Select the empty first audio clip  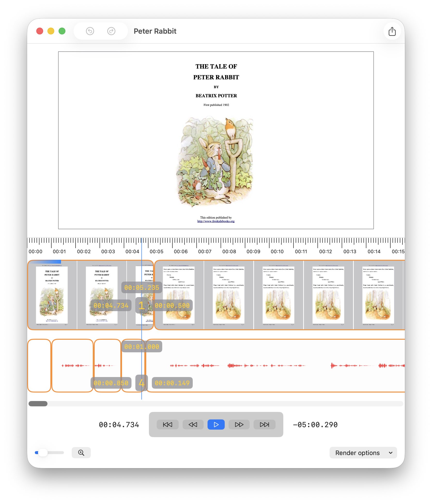pos(39,366)
